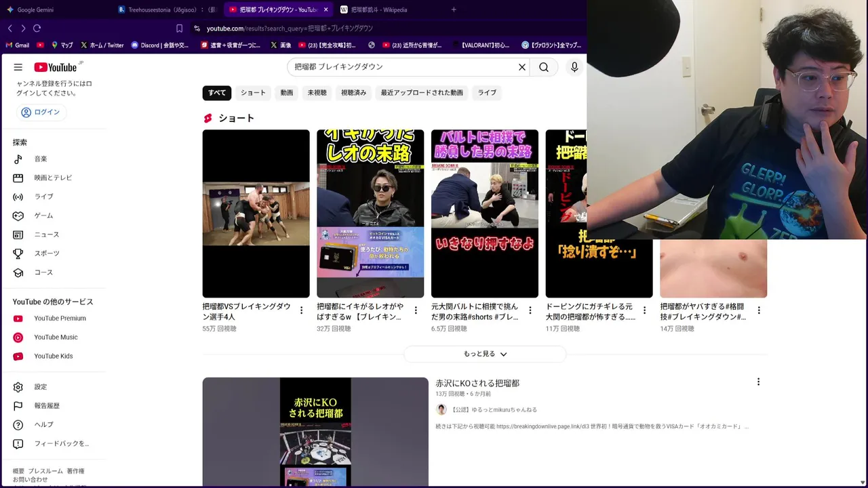Open 映画とテレビ in the sidebar
Viewport: 868px width, 488px height.
[54, 178]
